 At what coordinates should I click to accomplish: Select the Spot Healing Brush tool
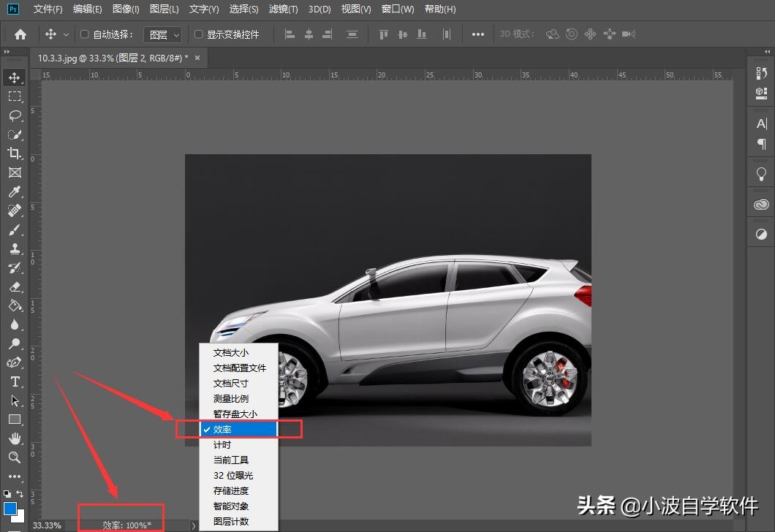[x=15, y=210]
